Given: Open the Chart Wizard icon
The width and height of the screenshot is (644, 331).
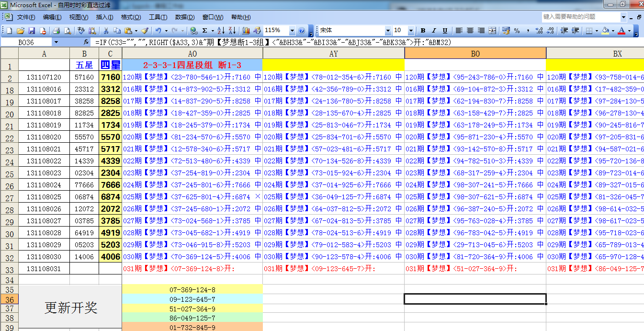Looking at the screenshot, I should click(x=246, y=31).
